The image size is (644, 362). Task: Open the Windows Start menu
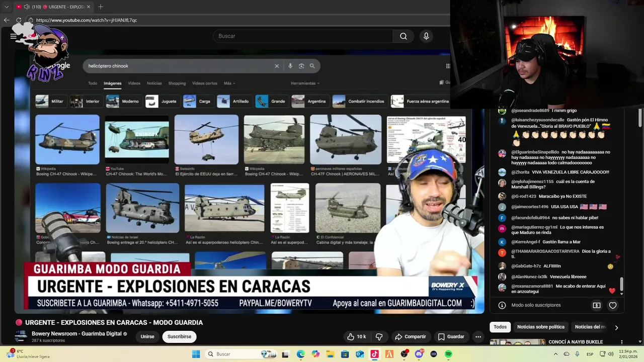tap(196, 354)
